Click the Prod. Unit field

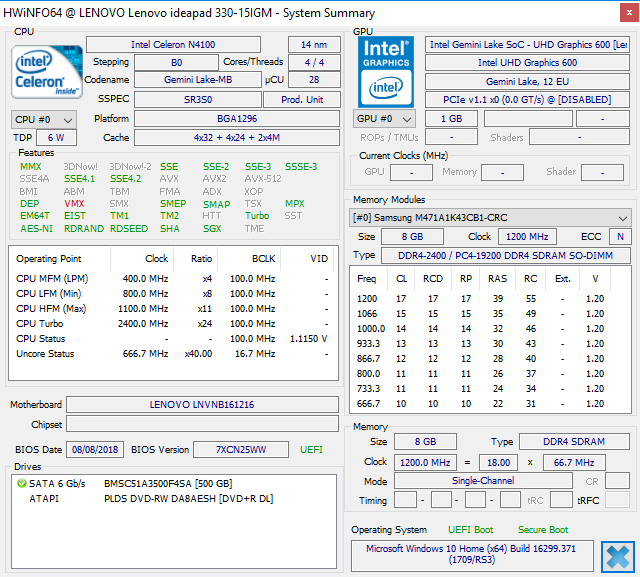click(302, 99)
